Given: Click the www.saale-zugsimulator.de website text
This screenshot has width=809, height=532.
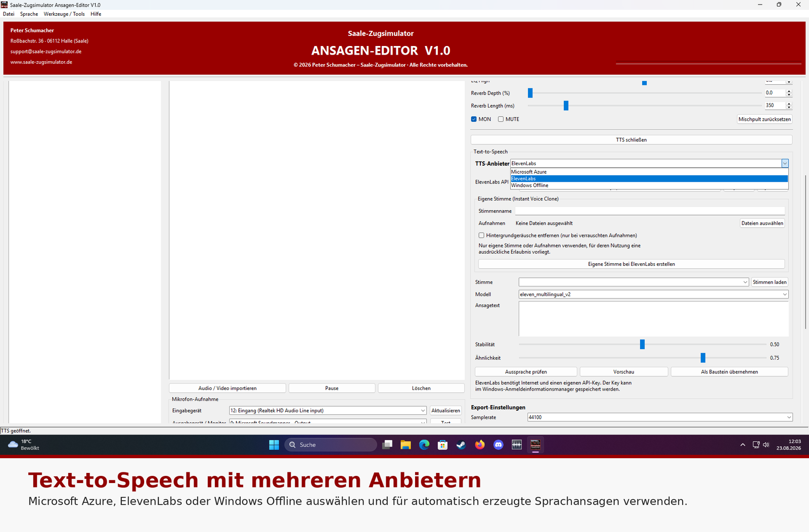Looking at the screenshot, I should point(41,62).
